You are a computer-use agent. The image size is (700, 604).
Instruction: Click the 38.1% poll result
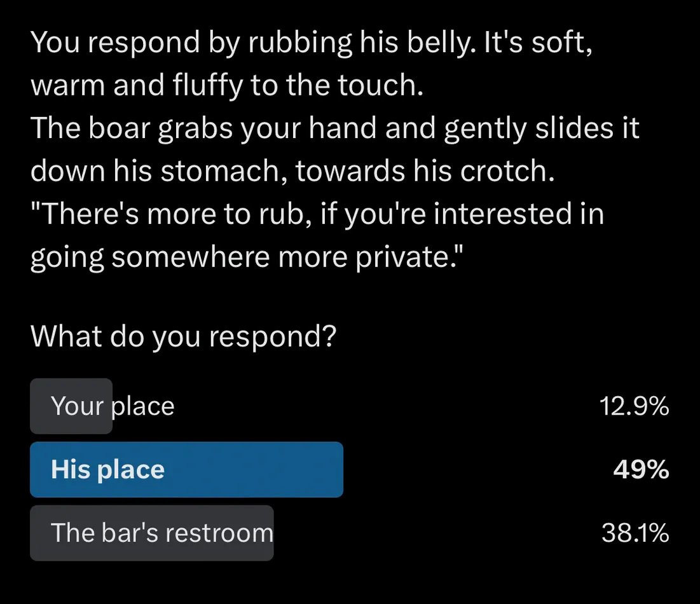pos(635,533)
